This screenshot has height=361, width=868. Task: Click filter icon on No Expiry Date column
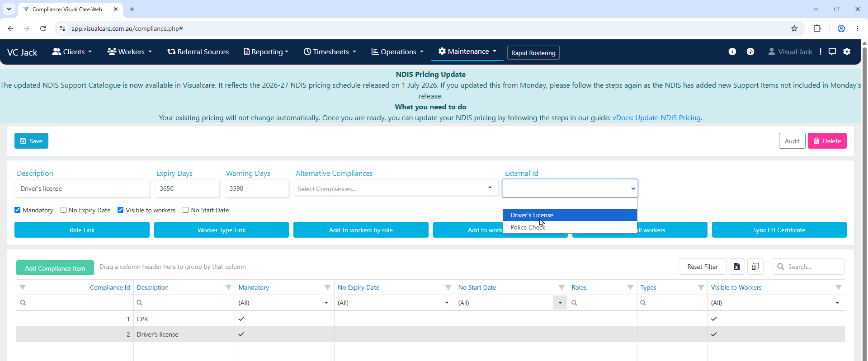[x=448, y=287]
